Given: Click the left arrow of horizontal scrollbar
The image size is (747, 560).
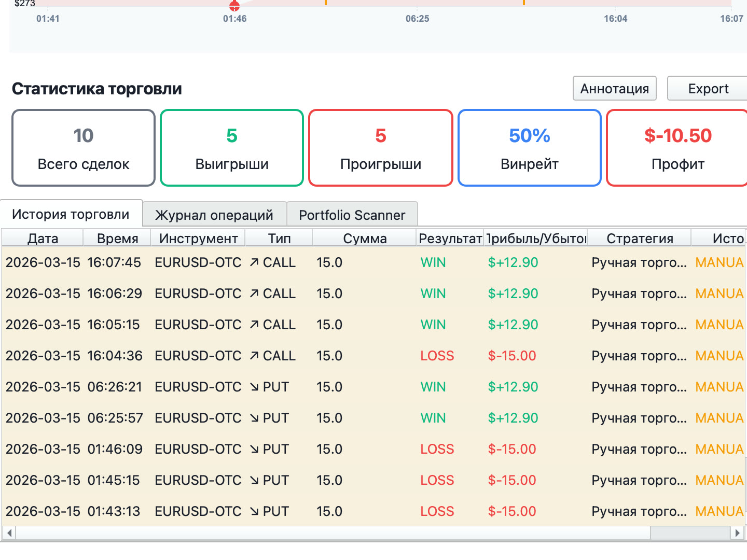Looking at the screenshot, I should point(9,533).
